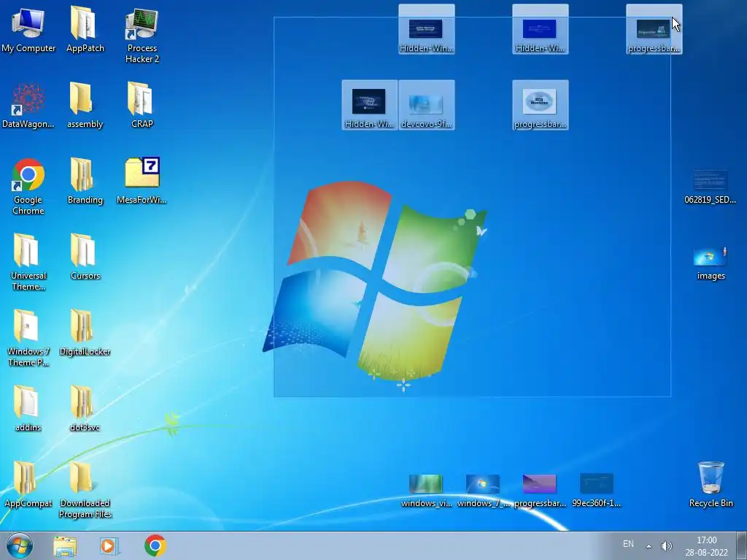This screenshot has width=747, height=560.
Task: Select the Windows 7 Theme P... folder
Action: point(28,338)
